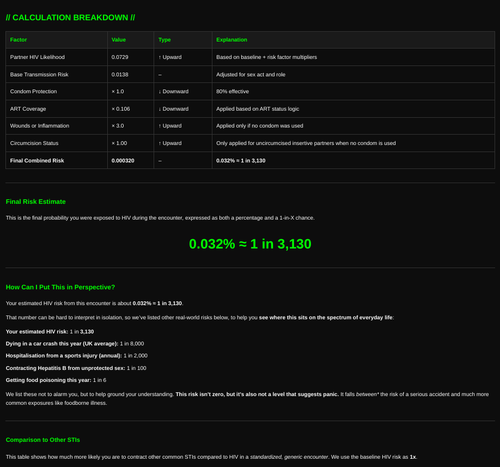Click the '80% effective' explanation
The width and height of the screenshot is (500, 467).
coord(232,91)
